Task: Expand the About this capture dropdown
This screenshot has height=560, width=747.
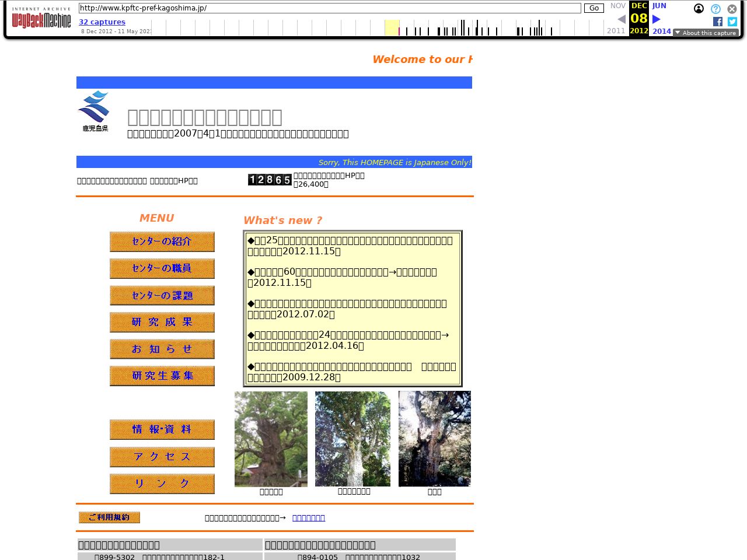Action: [705, 33]
